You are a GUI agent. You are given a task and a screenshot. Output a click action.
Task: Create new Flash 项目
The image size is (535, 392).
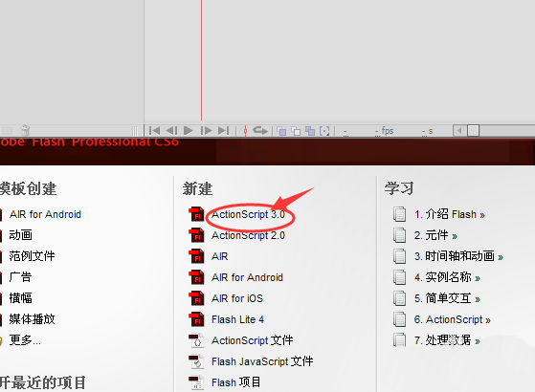click(235, 382)
